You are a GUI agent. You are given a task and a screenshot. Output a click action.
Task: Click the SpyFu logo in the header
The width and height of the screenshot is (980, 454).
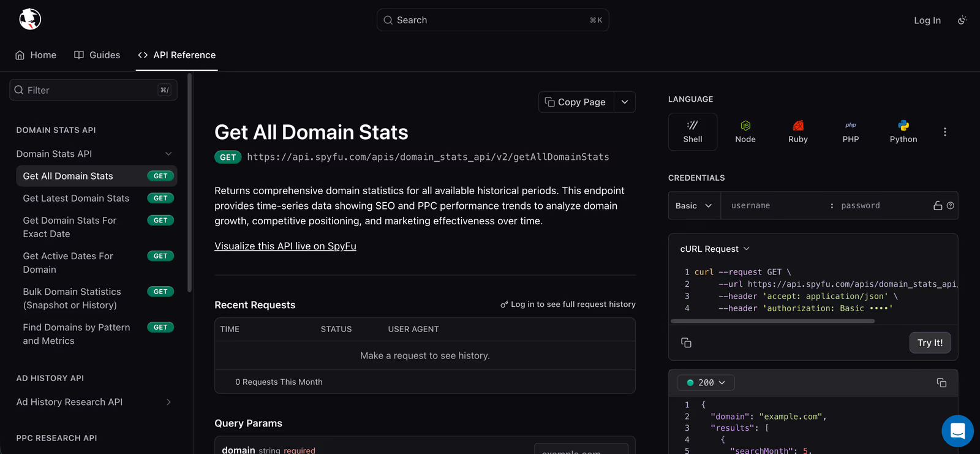click(30, 20)
